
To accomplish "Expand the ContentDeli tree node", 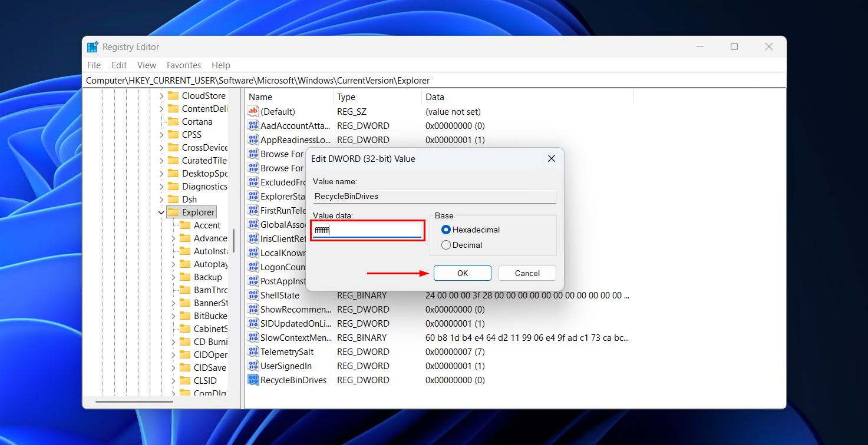I will click(161, 108).
